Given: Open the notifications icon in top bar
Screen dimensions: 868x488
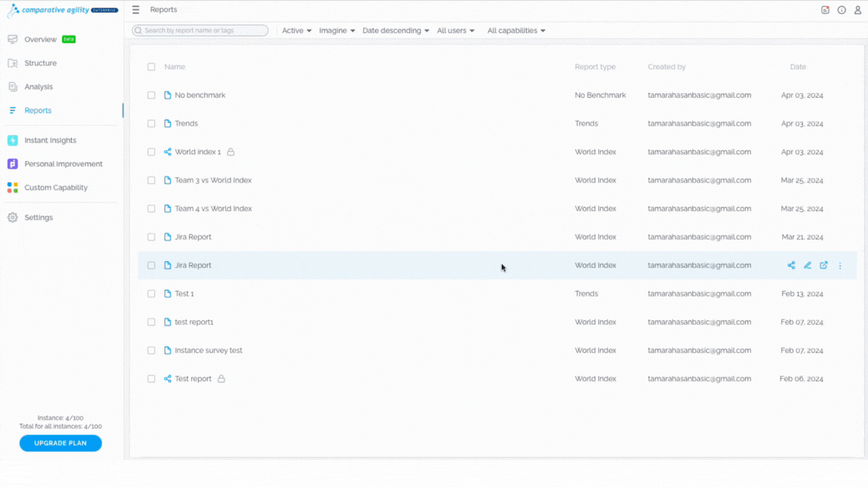Looking at the screenshot, I should pyautogui.click(x=825, y=10).
